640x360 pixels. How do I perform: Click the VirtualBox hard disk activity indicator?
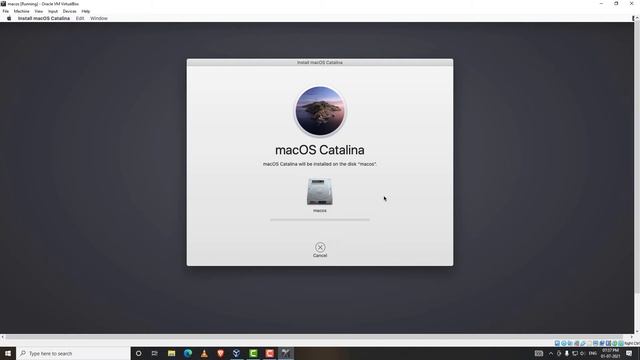click(x=557, y=343)
